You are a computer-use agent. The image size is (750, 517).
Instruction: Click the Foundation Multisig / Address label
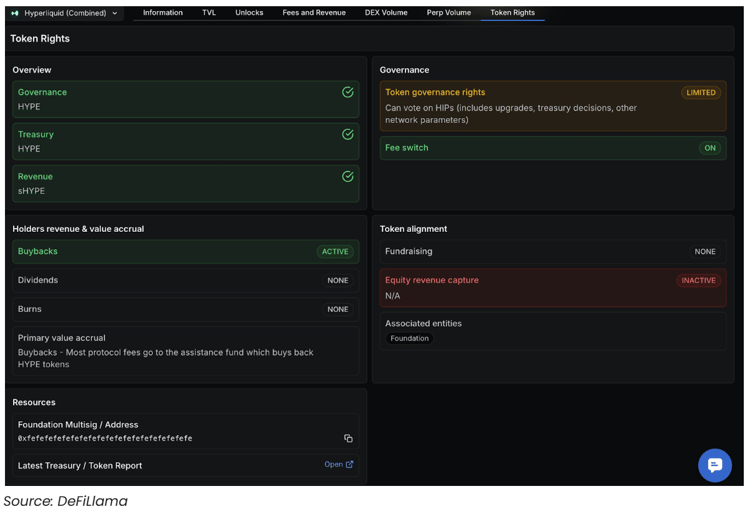pos(78,424)
